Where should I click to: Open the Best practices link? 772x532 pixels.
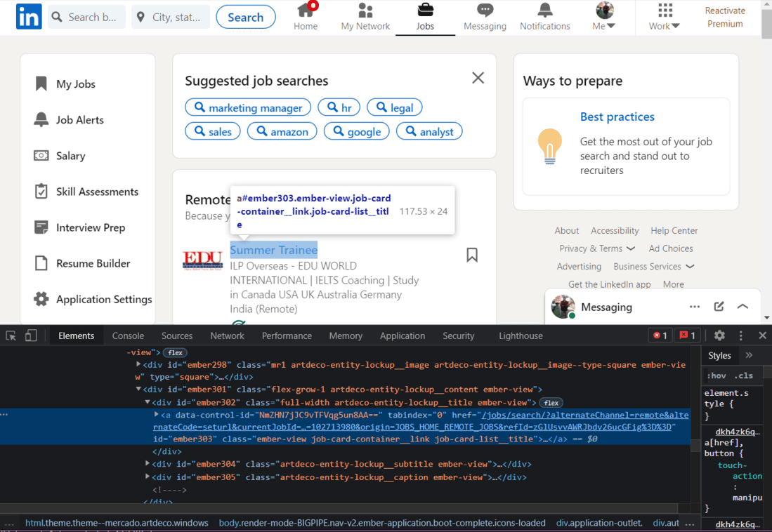click(617, 117)
